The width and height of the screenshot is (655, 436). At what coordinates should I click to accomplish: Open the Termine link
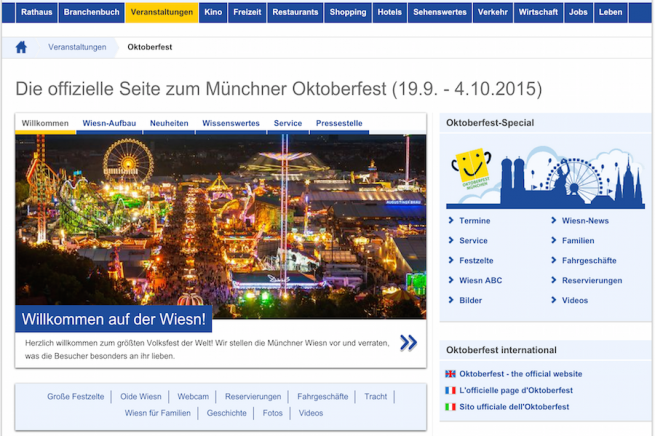tap(475, 221)
